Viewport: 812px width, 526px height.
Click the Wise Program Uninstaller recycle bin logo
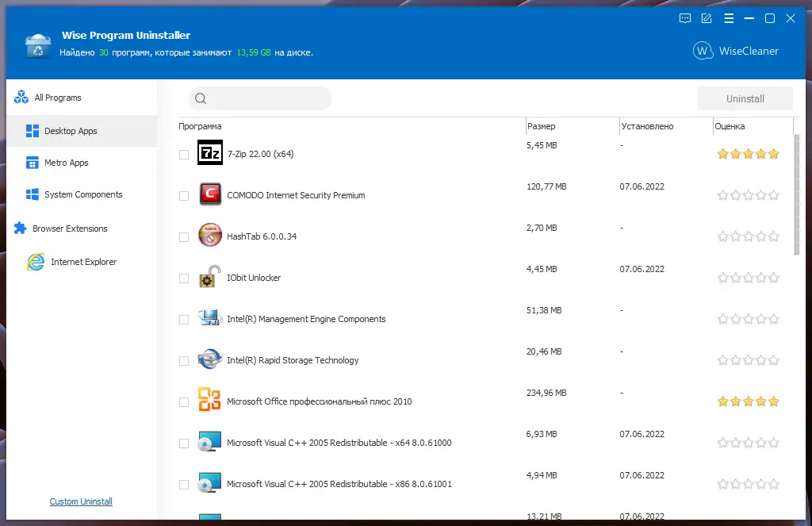tap(38, 46)
